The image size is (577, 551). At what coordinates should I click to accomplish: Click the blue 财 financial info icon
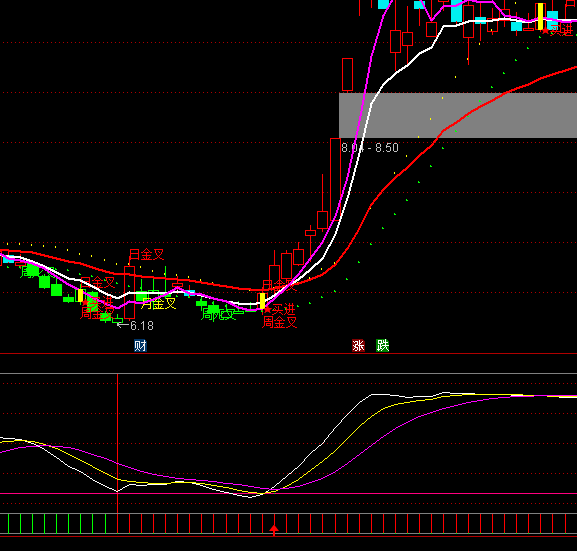pyautogui.click(x=140, y=346)
